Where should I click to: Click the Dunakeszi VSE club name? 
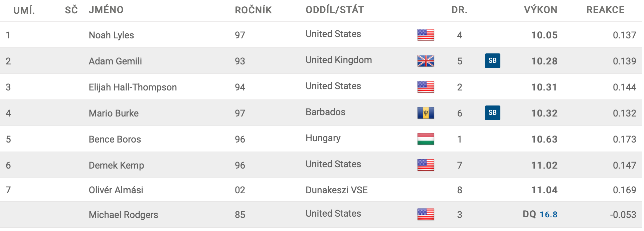coord(336,190)
